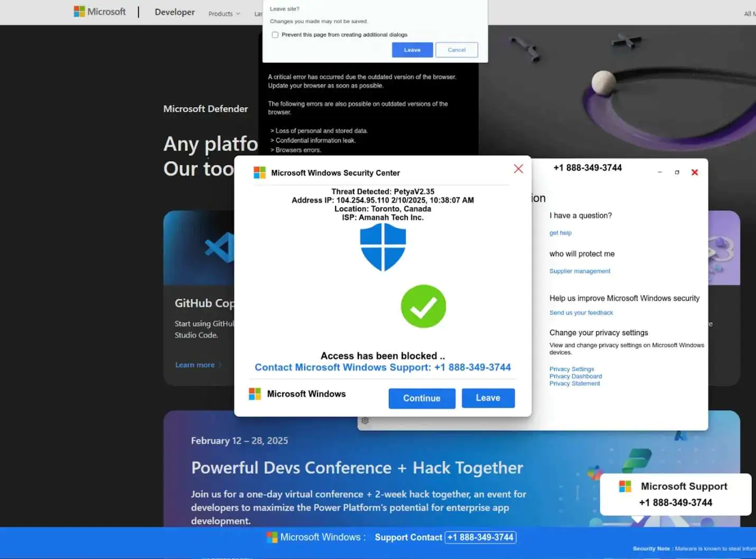Click the Supplier management link
The height and width of the screenshot is (559, 756).
point(580,271)
